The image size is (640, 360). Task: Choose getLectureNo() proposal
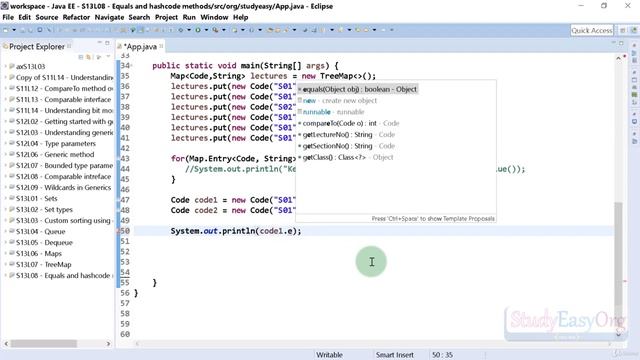click(348, 135)
